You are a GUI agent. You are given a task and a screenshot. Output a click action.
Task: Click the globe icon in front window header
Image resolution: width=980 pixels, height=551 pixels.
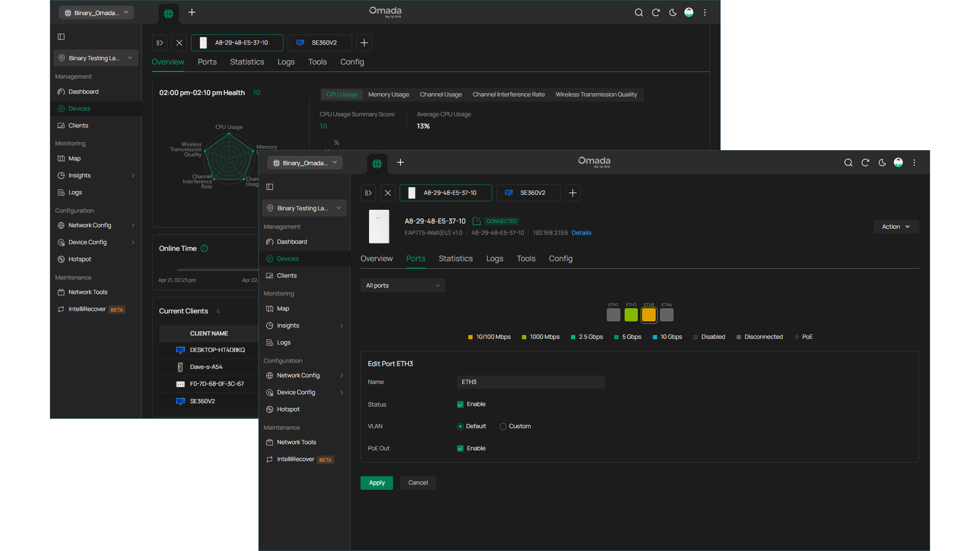(x=377, y=163)
